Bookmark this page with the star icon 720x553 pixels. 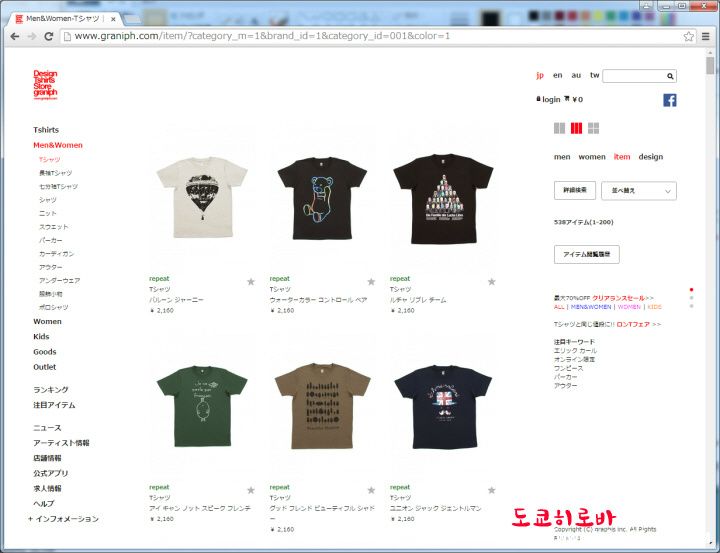[x=688, y=37]
